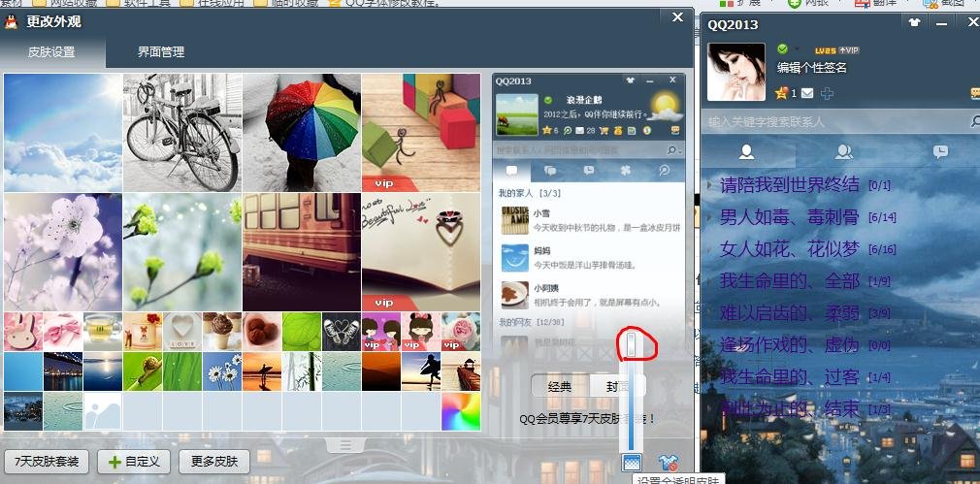Select the red train carriage skin

coord(302,252)
